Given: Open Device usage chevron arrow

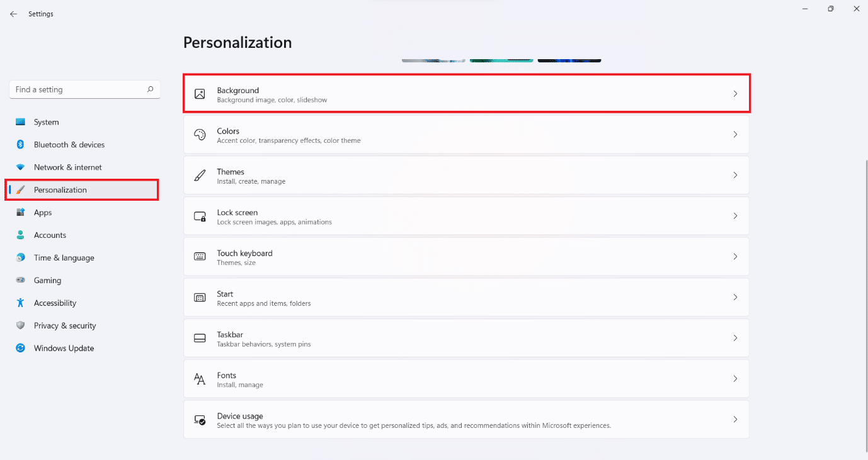Looking at the screenshot, I should pos(735,419).
